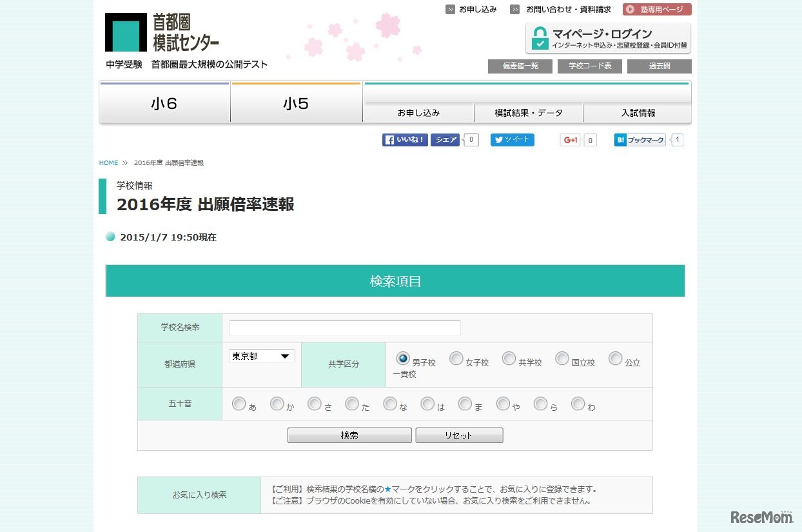This screenshot has width=802, height=532.
Task: Choose 共学校 in the 共学区分 row
Action: 509,358
